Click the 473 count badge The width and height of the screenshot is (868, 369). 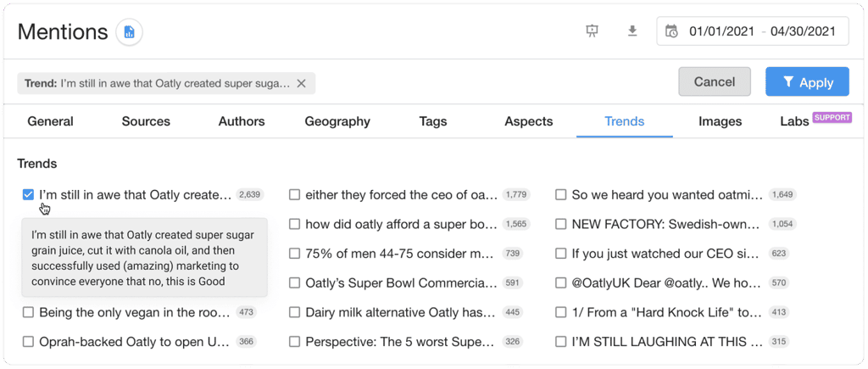point(247,312)
